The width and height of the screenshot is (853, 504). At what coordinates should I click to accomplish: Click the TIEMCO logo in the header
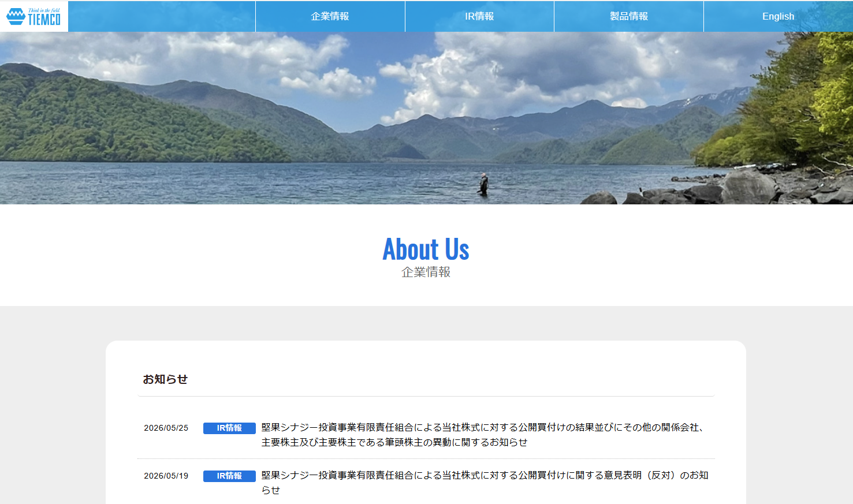point(33,16)
